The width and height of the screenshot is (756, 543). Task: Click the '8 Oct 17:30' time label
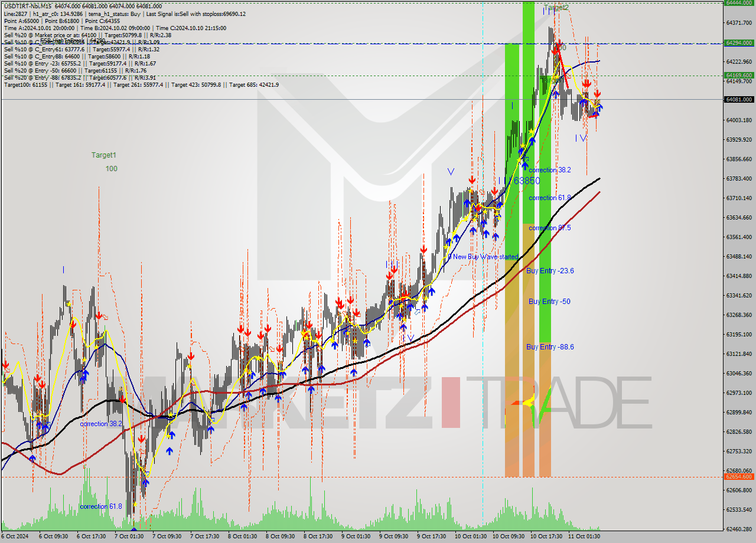pos(318,537)
